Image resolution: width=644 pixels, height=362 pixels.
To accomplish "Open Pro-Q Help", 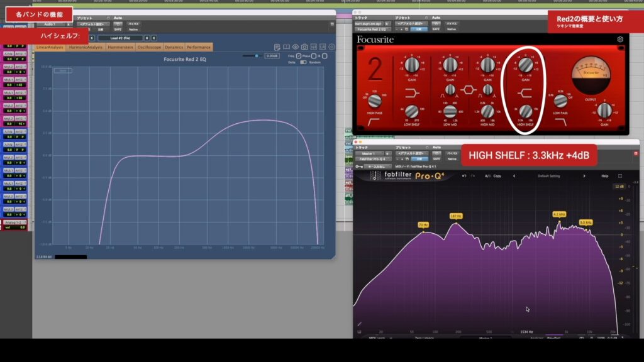I will click(x=604, y=176).
